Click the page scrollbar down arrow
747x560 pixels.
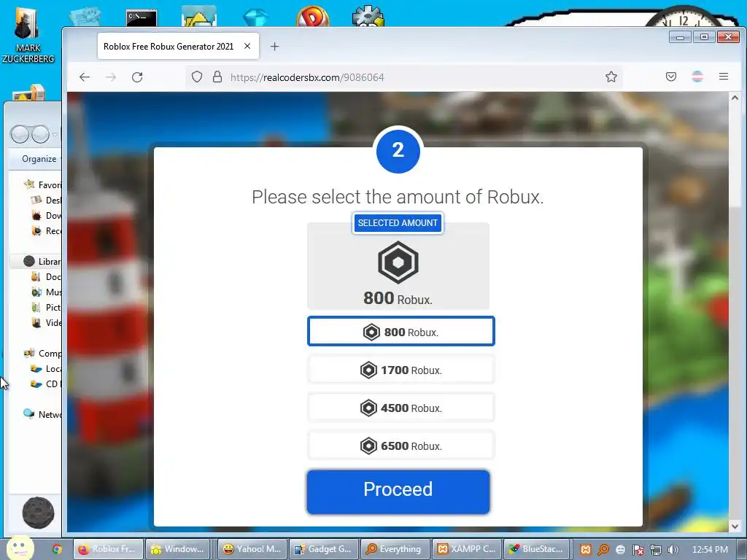pos(735,526)
